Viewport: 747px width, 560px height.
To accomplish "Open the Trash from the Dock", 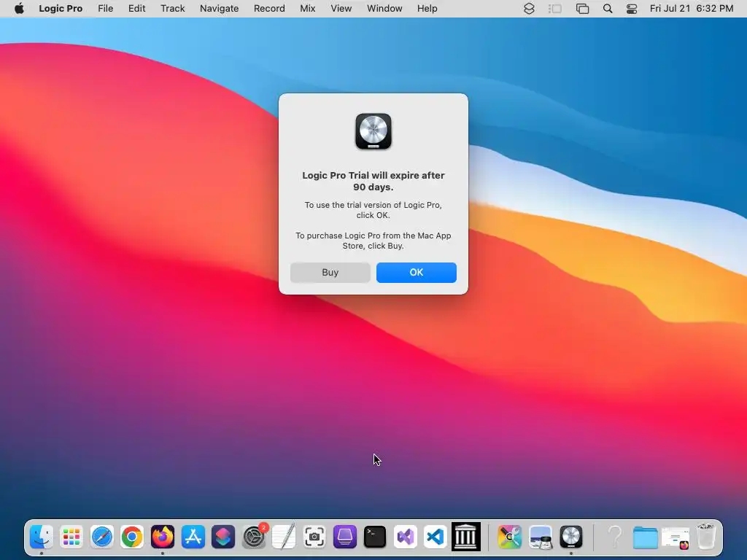I will click(706, 536).
